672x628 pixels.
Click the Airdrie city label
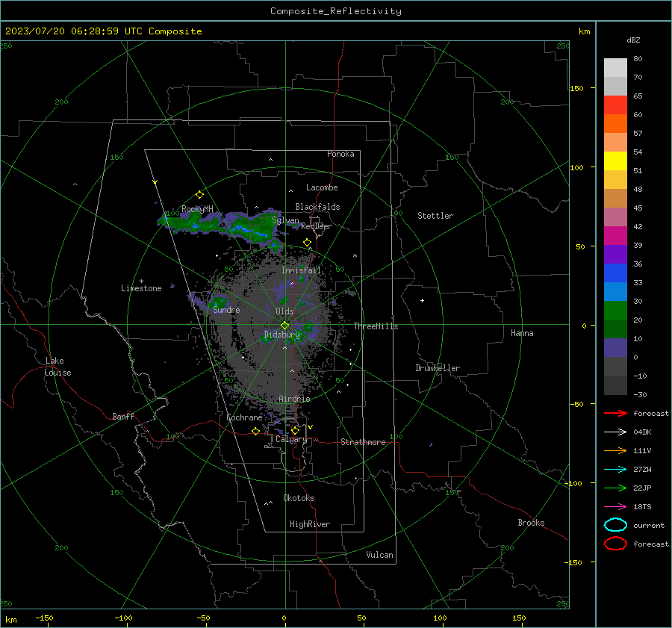coord(294,399)
